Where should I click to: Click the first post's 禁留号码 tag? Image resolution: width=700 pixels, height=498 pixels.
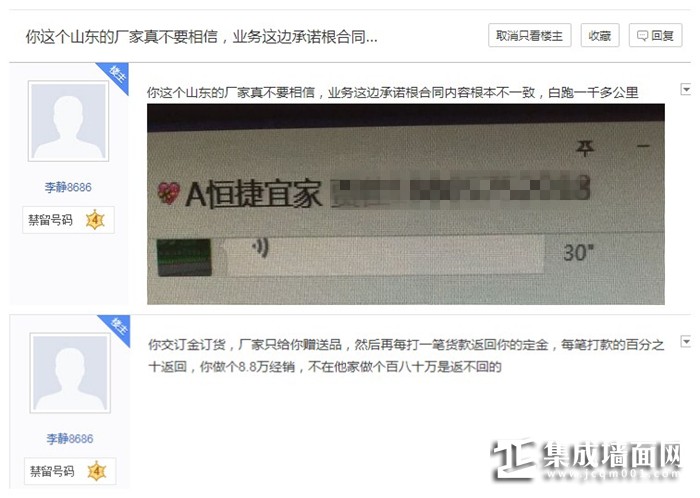pos(50,220)
